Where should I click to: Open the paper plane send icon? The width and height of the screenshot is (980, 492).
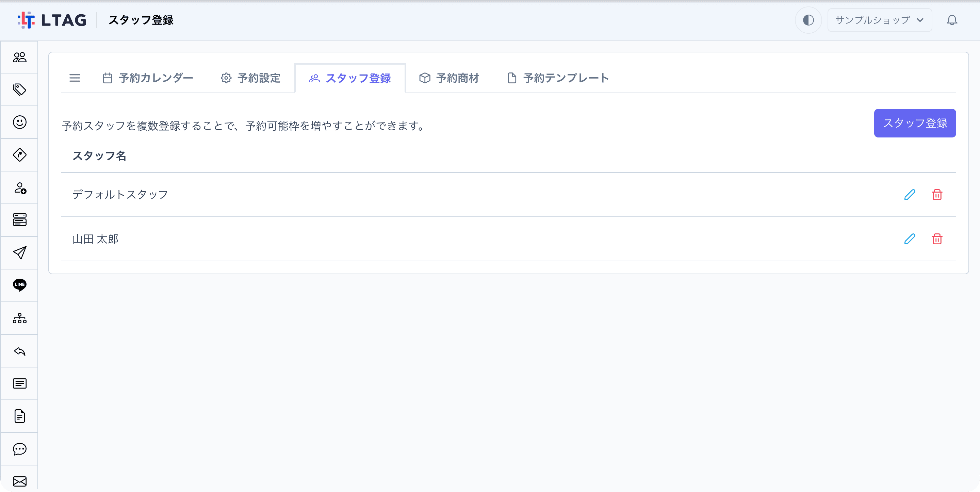click(x=19, y=253)
